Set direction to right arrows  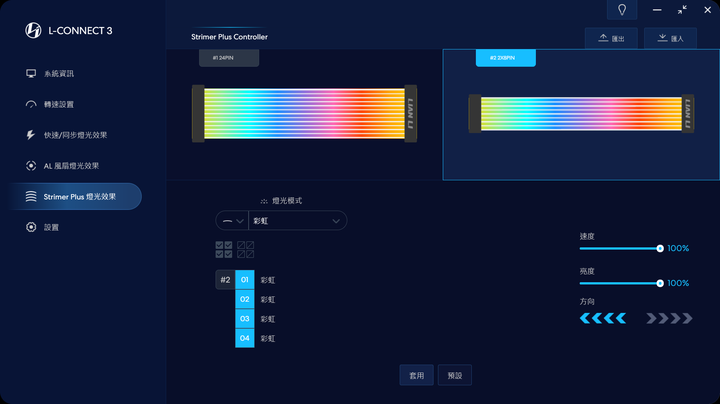coord(669,318)
